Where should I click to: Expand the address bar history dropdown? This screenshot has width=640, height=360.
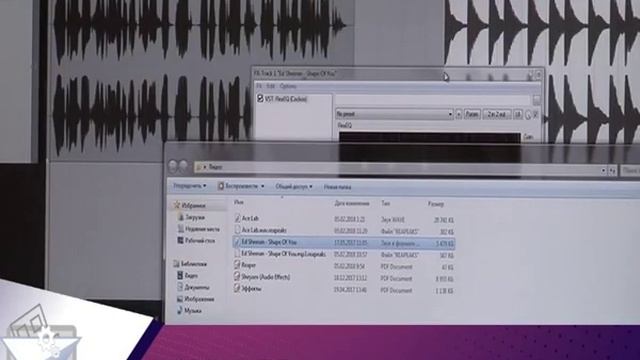603,171
